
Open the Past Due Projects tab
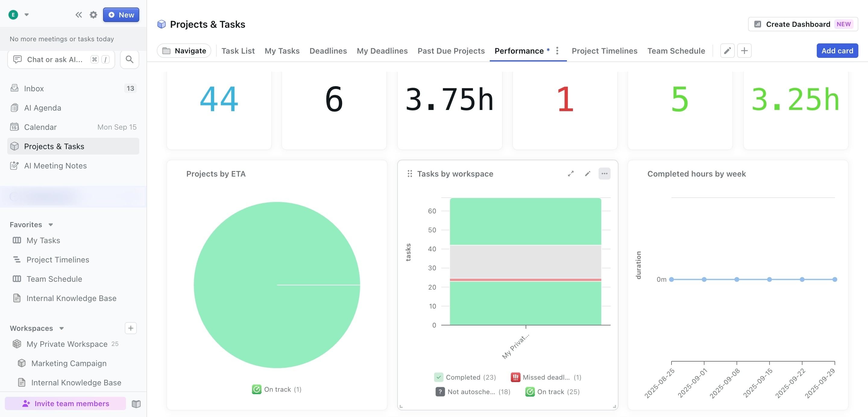(x=451, y=51)
